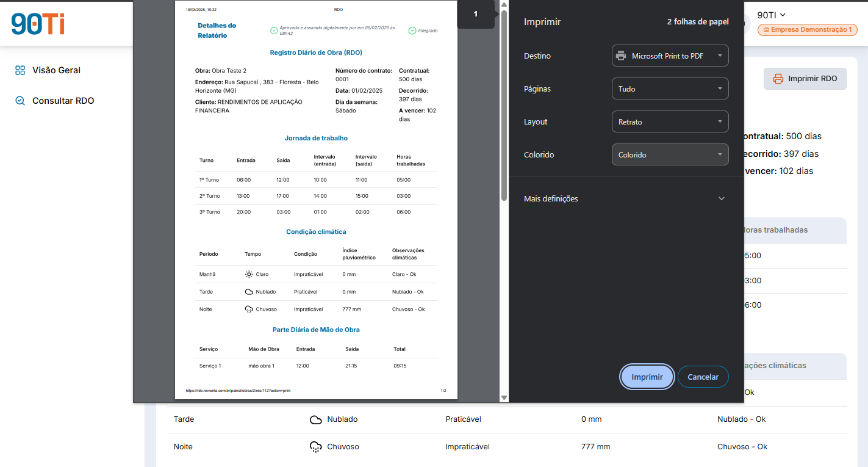Click the cloud Nublado icon in preview
This screenshot has width=868, height=467.
coord(249,292)
